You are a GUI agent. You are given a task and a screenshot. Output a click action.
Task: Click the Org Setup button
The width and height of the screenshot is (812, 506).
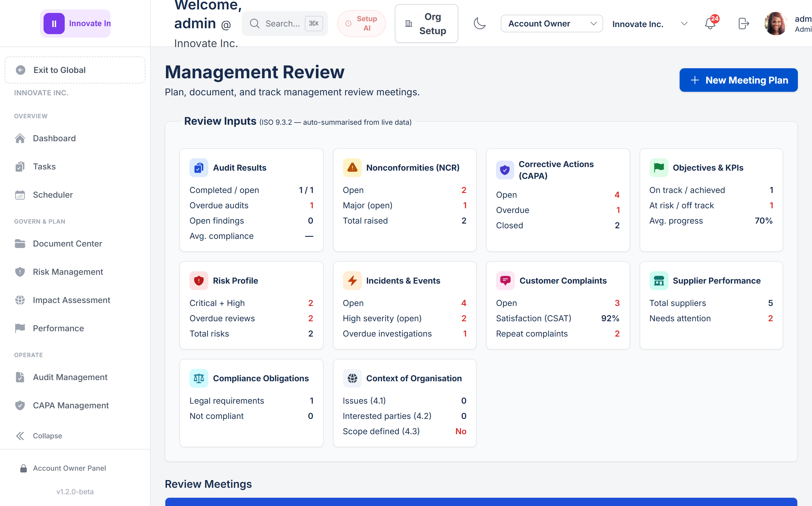[x=426, y=24]
